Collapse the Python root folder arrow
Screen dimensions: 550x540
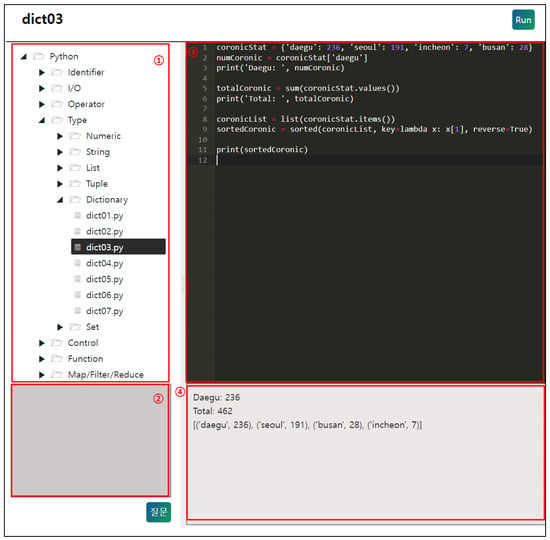[x=24, y=56]
